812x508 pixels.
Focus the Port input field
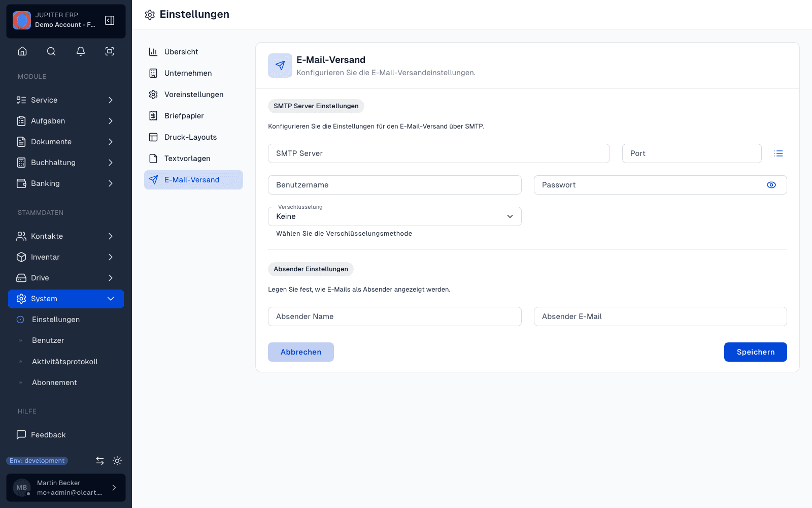click(692, 153)
